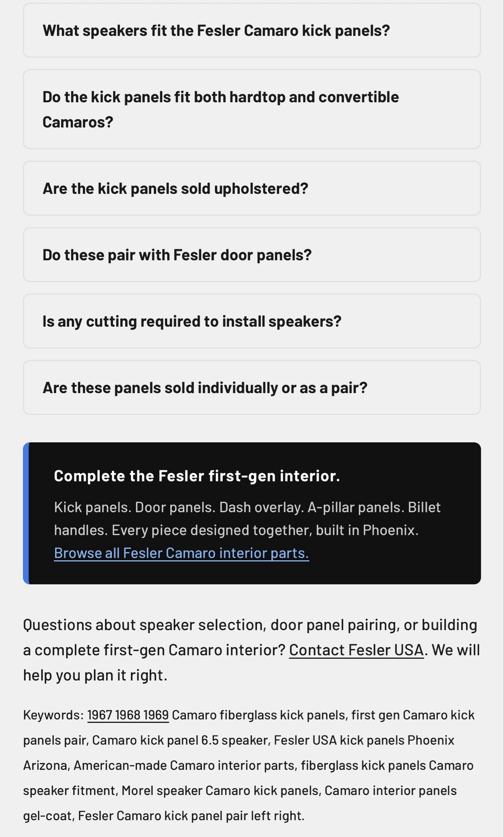The image size is (504, 837).
Task: Click 'Fesler Camaro kick panel pair left right' text
Action: pos(191,816)
